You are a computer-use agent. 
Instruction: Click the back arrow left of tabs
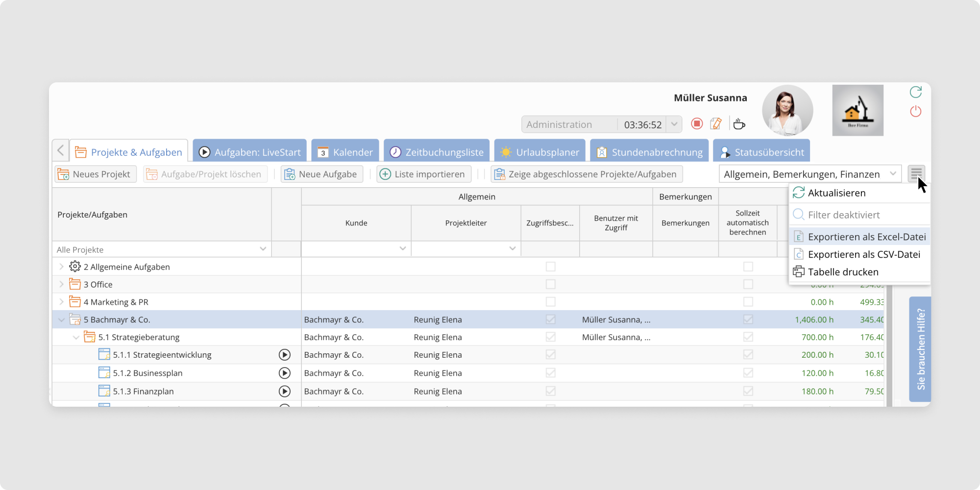pyautogui.click(x=61, y=150)
